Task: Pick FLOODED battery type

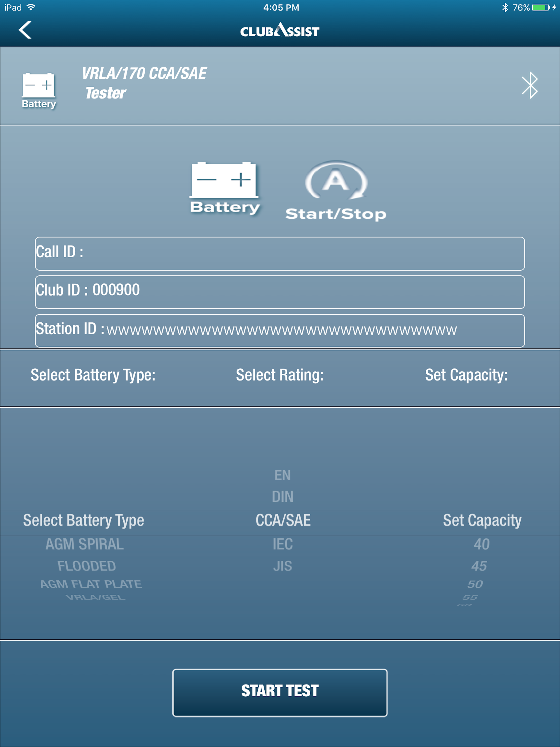Action: pos(86,566)
